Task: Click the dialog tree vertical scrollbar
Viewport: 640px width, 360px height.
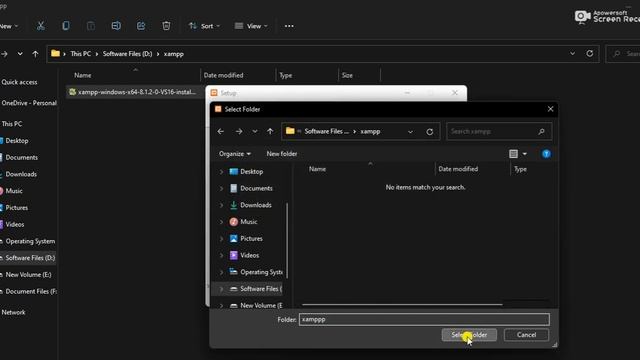Action: click(287, 240)
